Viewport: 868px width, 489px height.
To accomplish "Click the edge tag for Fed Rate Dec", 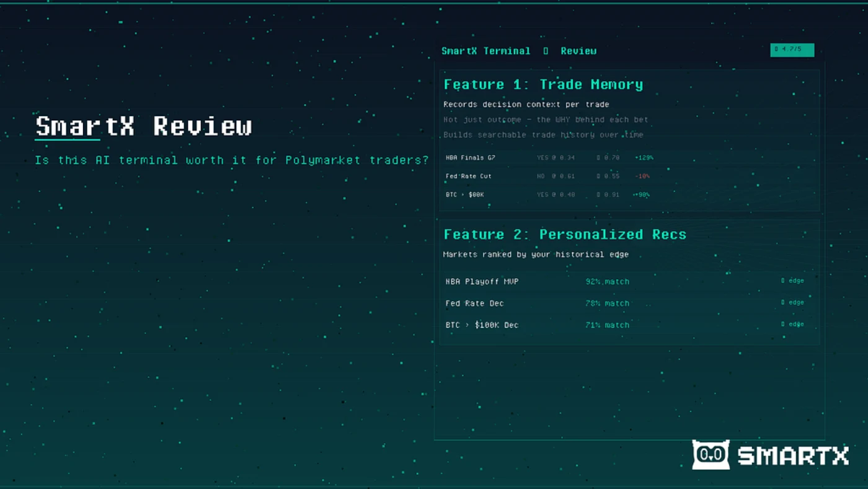I will tap(792, 303).
